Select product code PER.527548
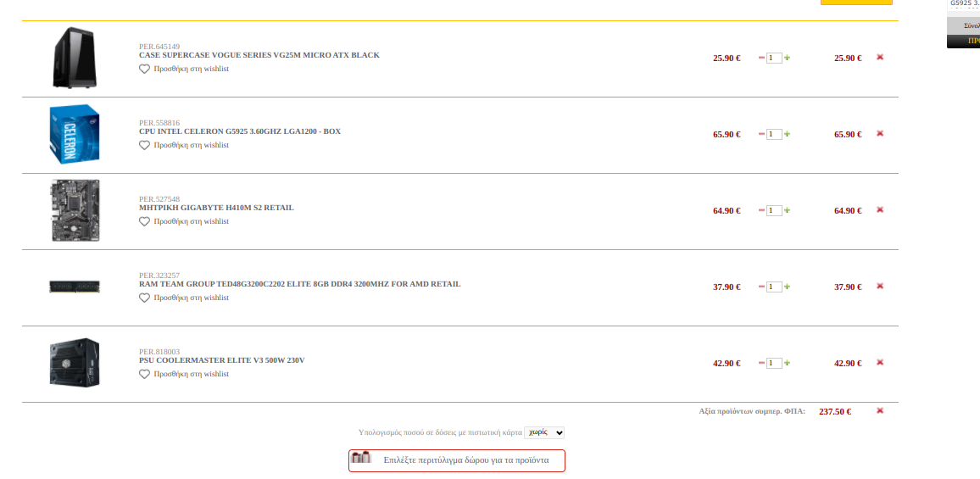This screenshot has height=479, width=980. click(x=159, y=199)
